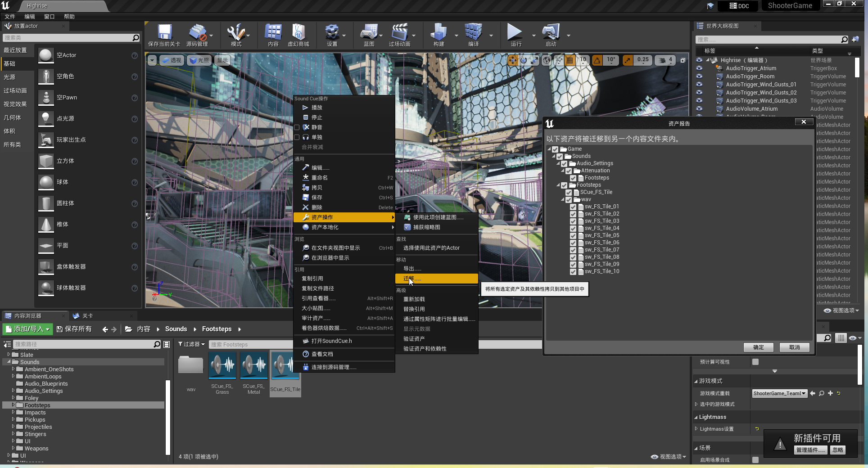Click the camera speed icon in viewport
This screenshot has height=468, width=868.
[x=663, y=60]
